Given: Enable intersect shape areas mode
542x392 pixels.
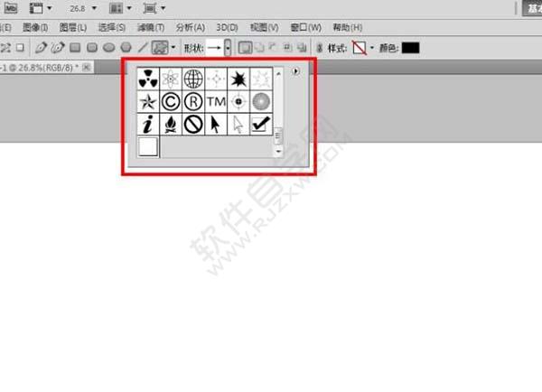Looking at the screenshot, I should pyautogui.click(x=287, y=47).
